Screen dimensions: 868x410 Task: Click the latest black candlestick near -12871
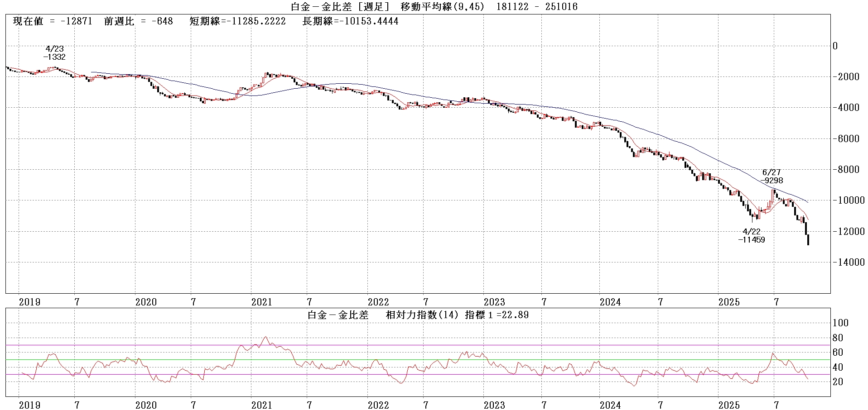tap(808, 239)
